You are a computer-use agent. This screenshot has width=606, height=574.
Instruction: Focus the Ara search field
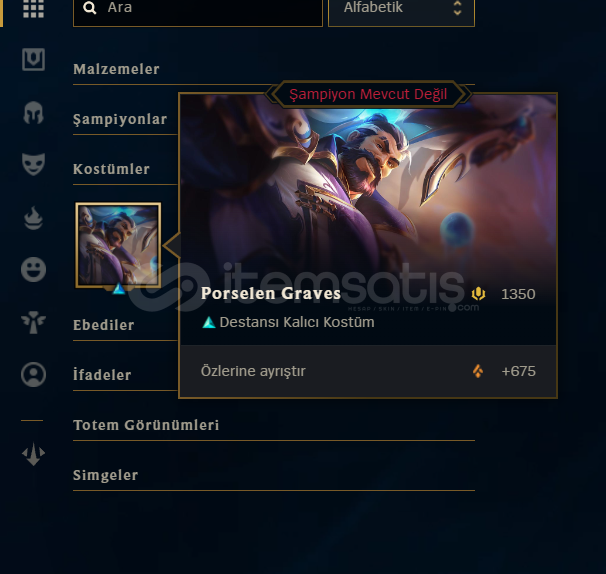click(x=198, y=10)
